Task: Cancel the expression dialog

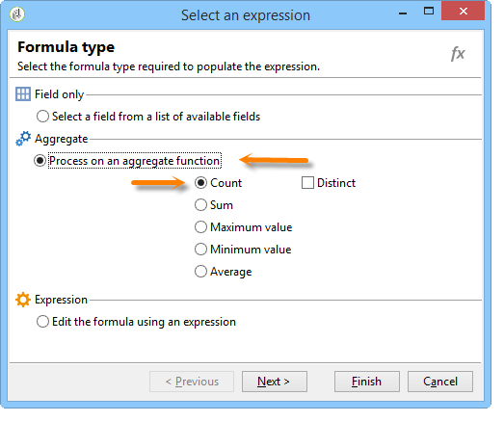Action: click(440, 382)
